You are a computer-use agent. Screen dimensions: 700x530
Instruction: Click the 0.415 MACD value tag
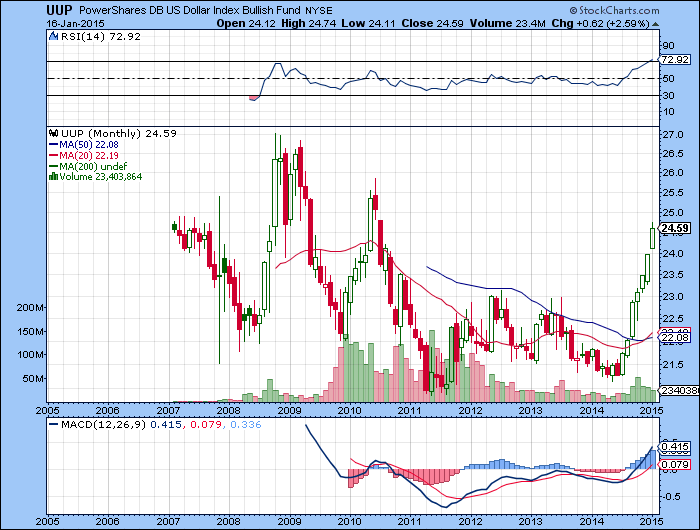(675, 447)
